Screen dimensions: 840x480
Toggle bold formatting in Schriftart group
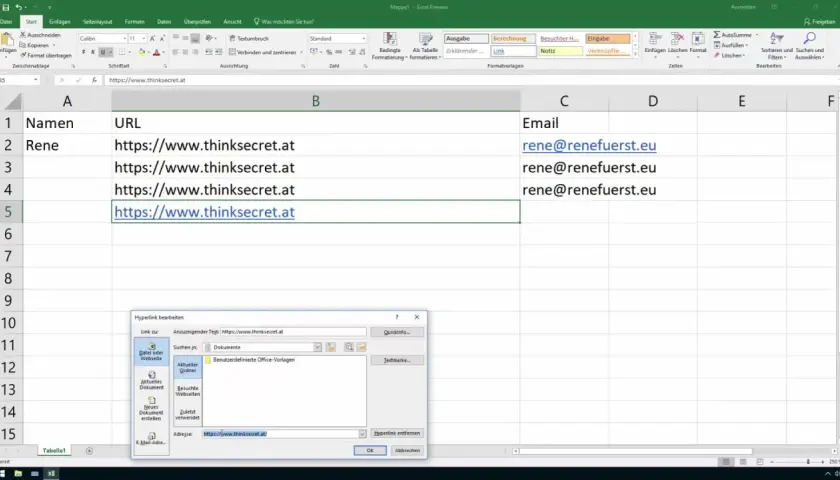click(84, 52)
